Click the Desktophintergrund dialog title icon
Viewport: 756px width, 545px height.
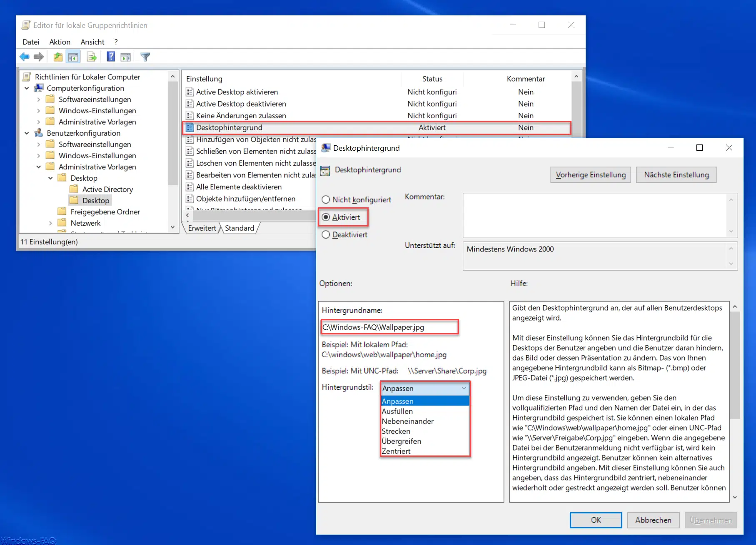pos(326,148)
